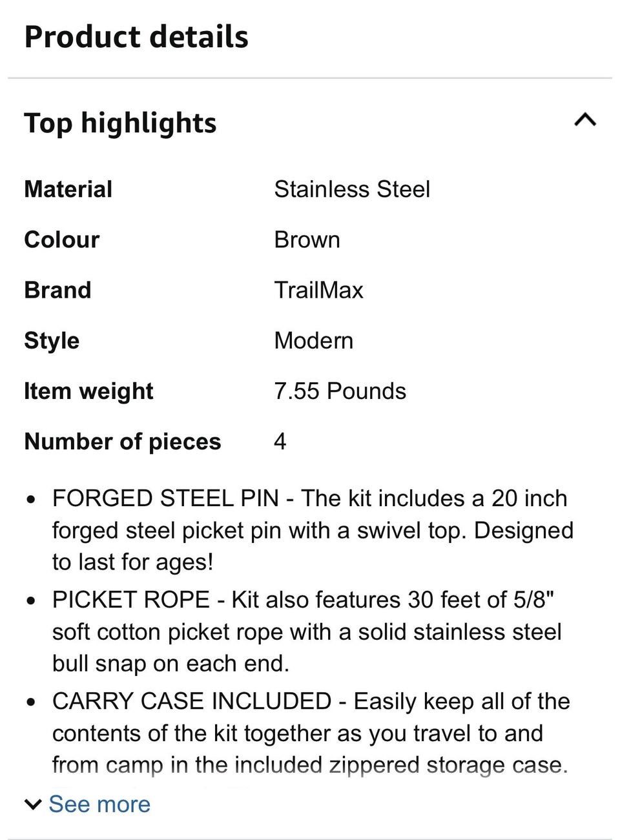Select the Style label
This screenshot has height=840, width=620.
click(52, 340)
